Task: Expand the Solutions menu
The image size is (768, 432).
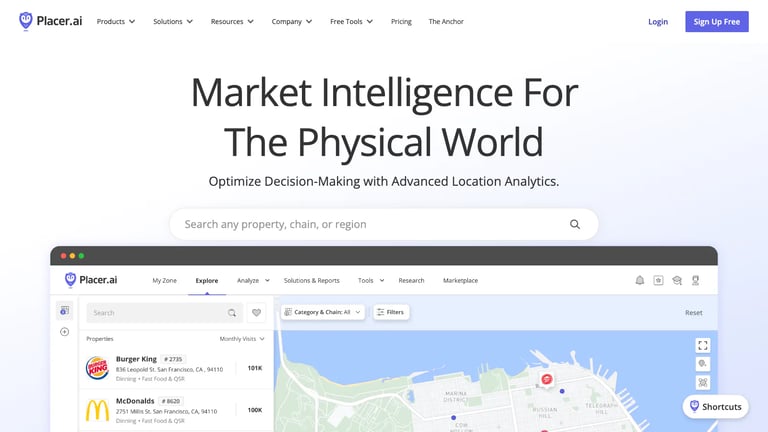Action: [x=173, y=22]
